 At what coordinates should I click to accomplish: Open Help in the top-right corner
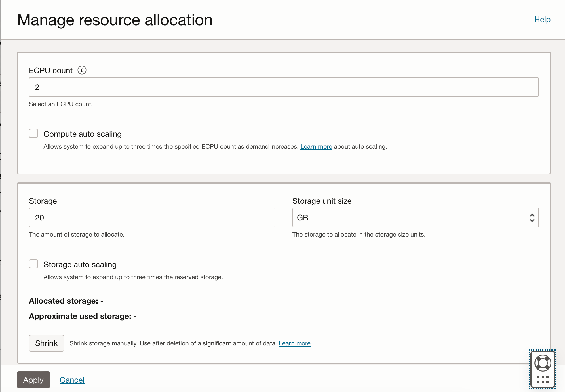pos(542,19)
